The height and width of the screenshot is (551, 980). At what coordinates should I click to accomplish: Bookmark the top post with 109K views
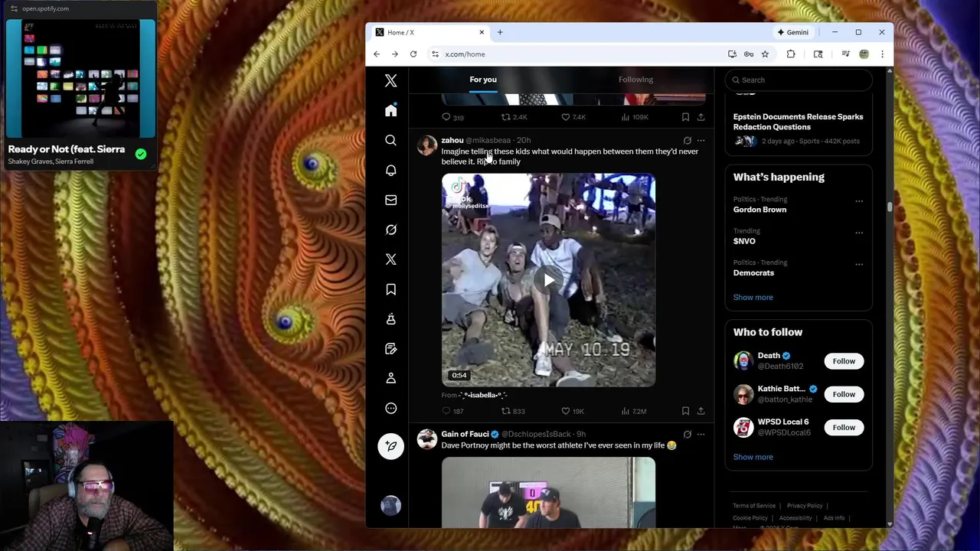685,117
